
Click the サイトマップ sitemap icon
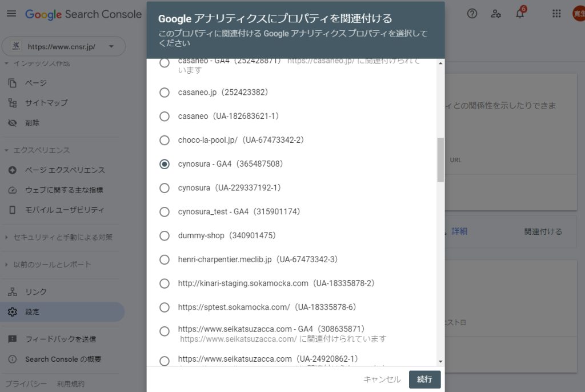[x=13, y=103]
